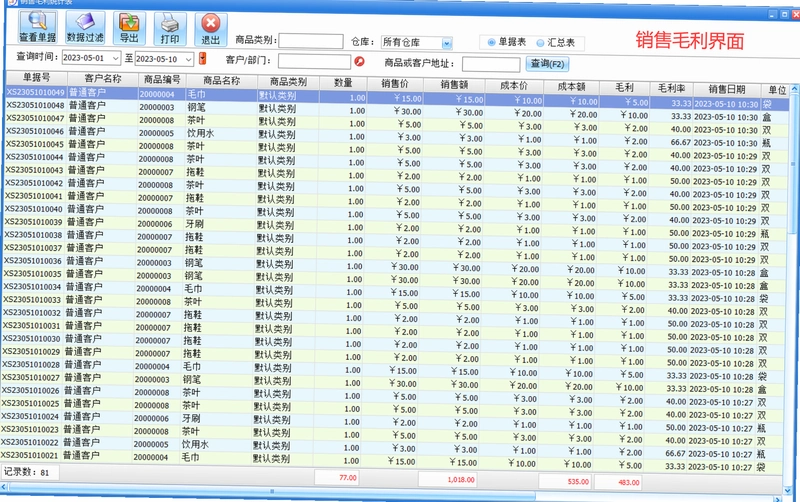This screenshot has width=800, height=502.
Task: Click 饮用水 in row XS23051010022
Action: coord(195,444)
